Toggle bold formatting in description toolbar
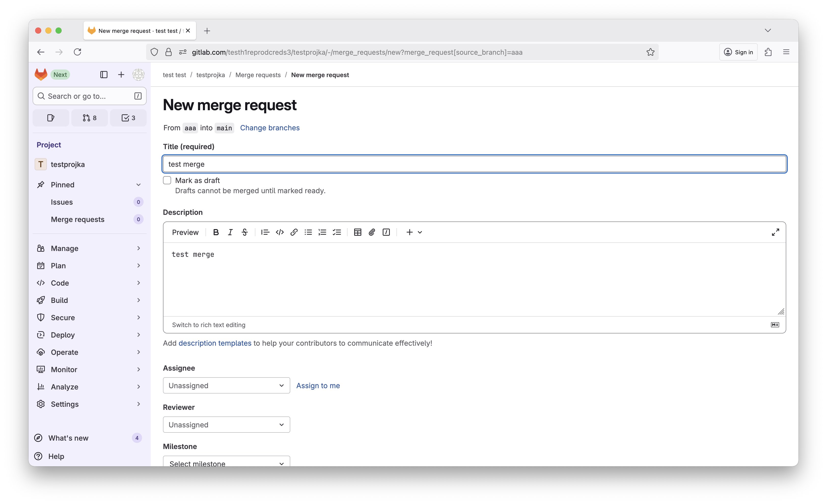 216,232
